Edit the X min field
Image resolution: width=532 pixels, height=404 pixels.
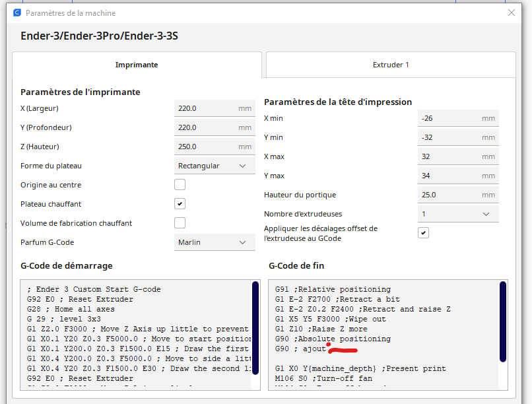coord(458,118)
